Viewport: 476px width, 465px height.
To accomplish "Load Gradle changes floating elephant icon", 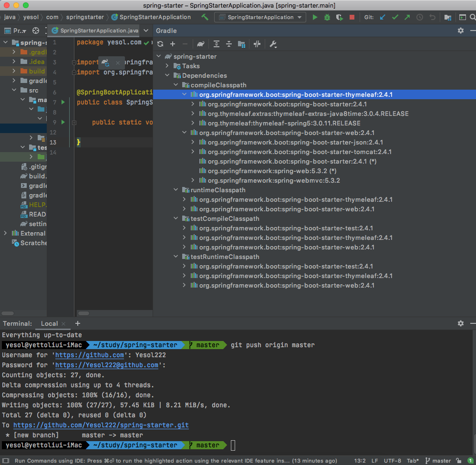I will (x=105, y=63).
